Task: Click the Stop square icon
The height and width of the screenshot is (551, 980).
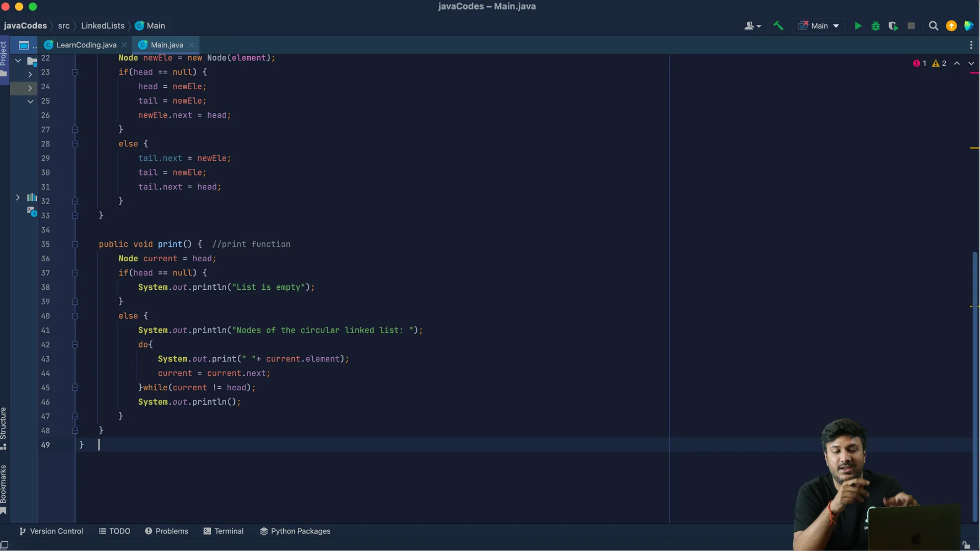Action: [x=911, y=26]
